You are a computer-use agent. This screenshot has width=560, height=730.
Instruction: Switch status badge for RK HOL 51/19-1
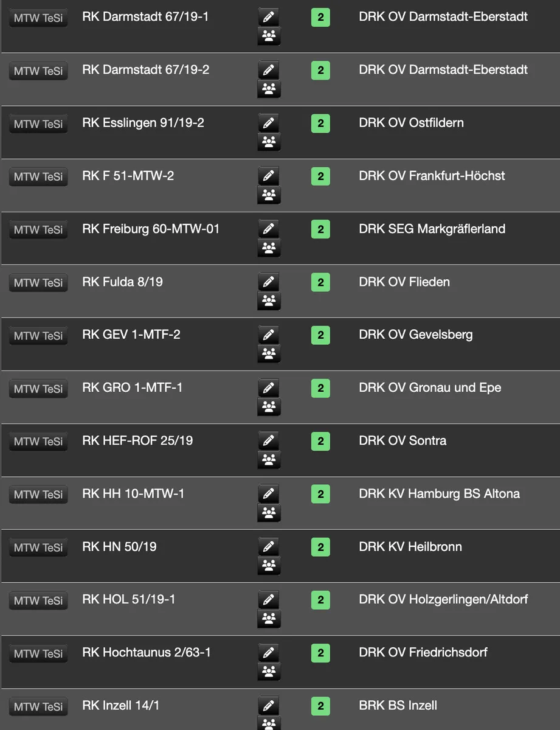[x=320, y=600]
